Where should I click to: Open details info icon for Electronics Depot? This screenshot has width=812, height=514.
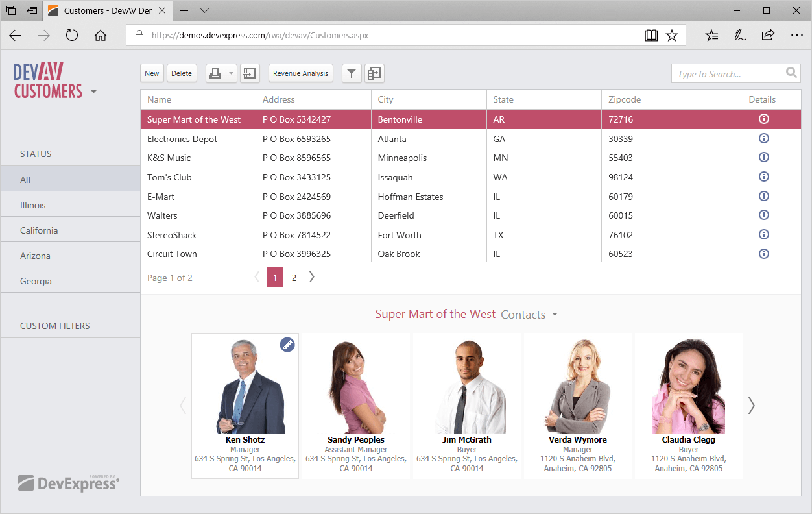click(763, 139)
